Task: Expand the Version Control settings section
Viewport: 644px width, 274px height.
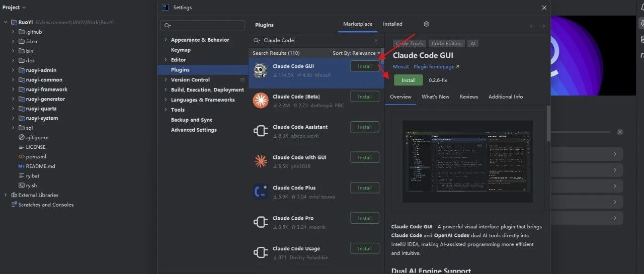Action: [x=166, y=79]
